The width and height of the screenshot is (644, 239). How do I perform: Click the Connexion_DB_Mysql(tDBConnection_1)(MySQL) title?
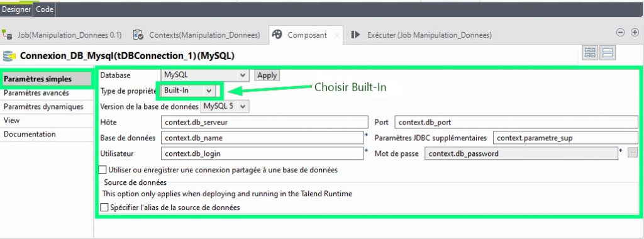(127, 56)
